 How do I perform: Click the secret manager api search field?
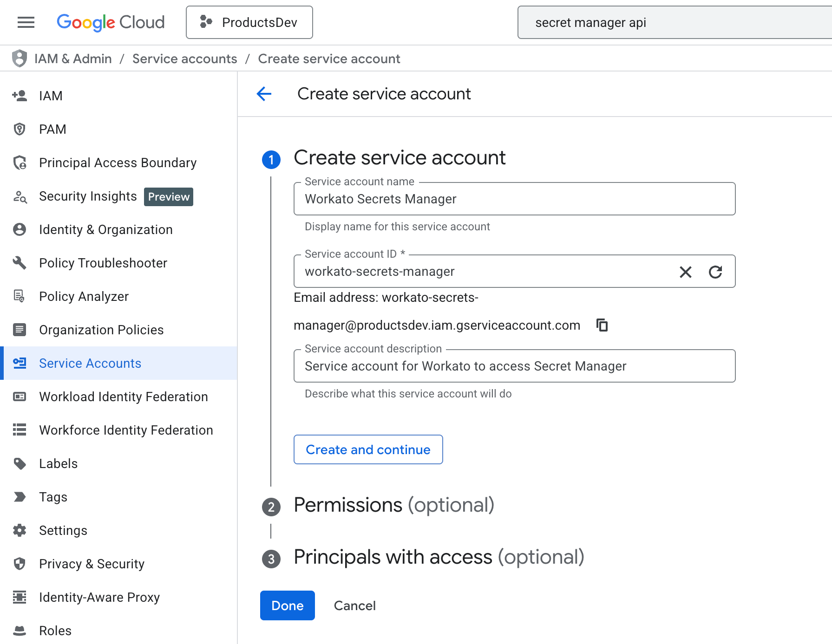(x=674, y=22)
